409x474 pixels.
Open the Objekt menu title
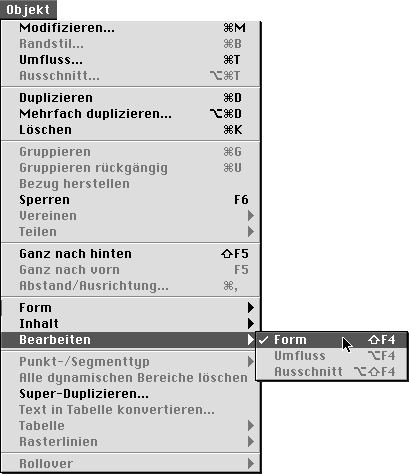[x=28, y=10]
